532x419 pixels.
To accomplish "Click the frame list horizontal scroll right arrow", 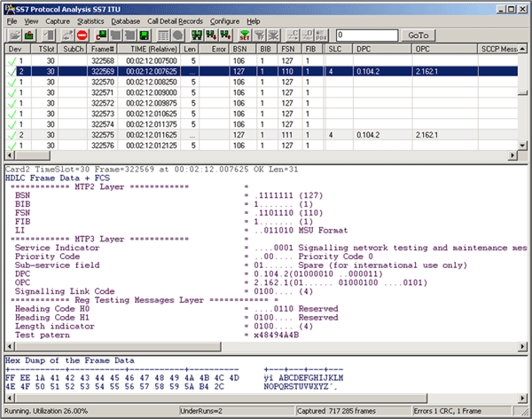I will click(512, 155).
